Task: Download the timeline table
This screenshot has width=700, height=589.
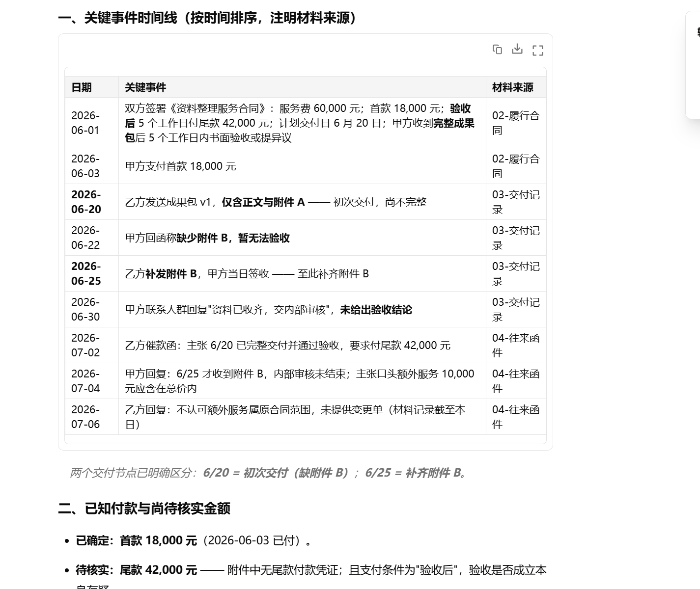Action: coord(517,49)
